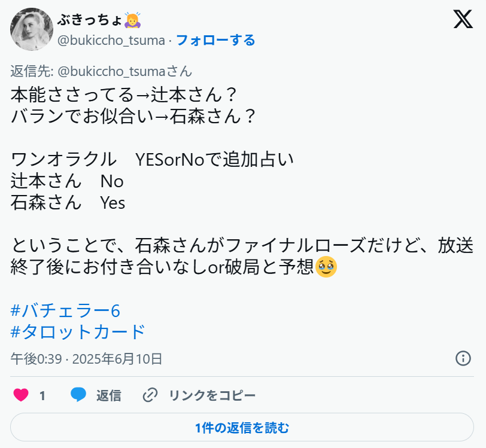Click the reply speech bubble icon
Image resolution: width=486 pixels, height=448 pixels.
tap(78, 395)
